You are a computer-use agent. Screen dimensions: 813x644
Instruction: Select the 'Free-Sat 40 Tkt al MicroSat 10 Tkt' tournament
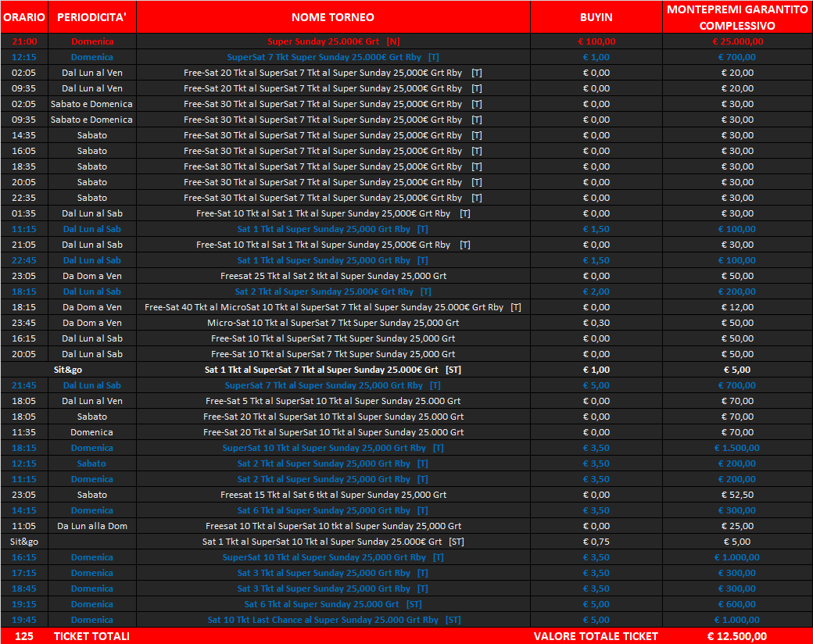tap(333, 307)
